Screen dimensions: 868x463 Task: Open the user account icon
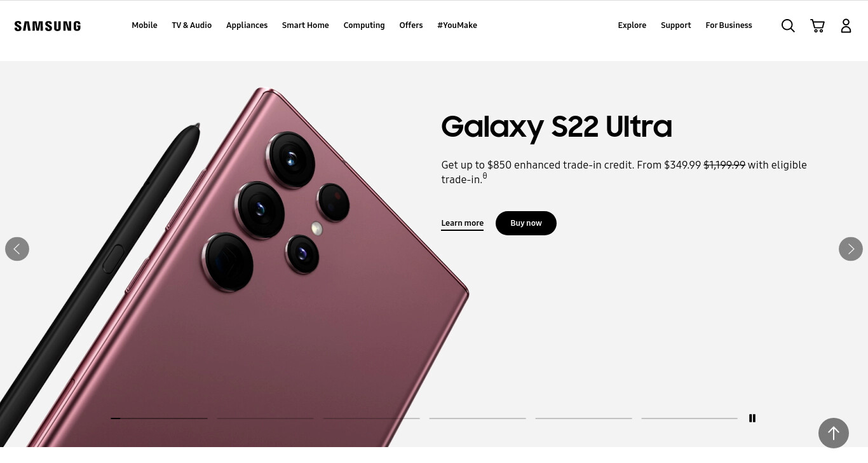pyautogui.click(x=846, y=25)
